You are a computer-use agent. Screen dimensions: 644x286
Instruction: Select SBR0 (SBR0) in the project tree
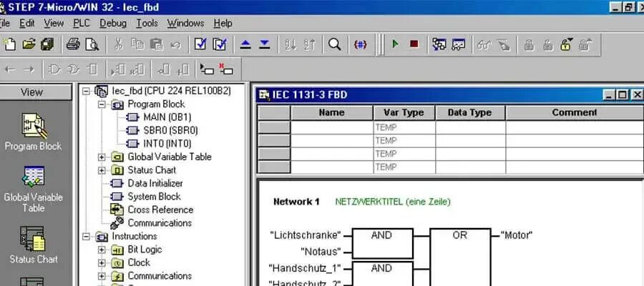170,130
